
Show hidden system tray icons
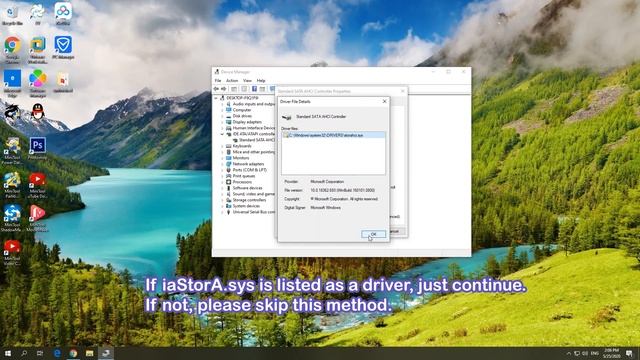click(x=568, y=353)
